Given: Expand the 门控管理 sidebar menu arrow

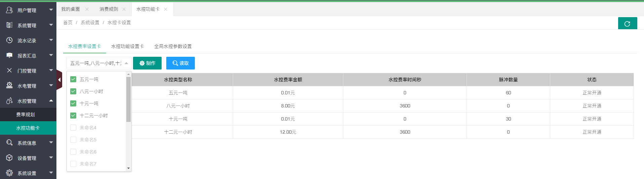Looking at the screenshot, I should 51,70.
